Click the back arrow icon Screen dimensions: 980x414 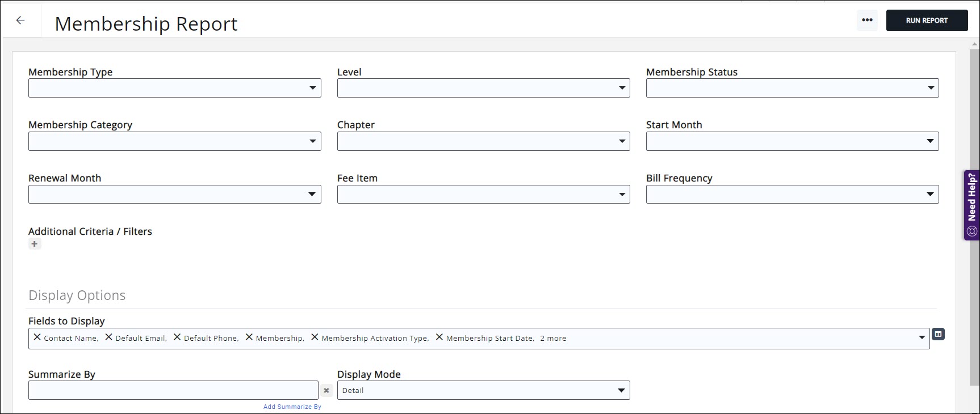20,20
